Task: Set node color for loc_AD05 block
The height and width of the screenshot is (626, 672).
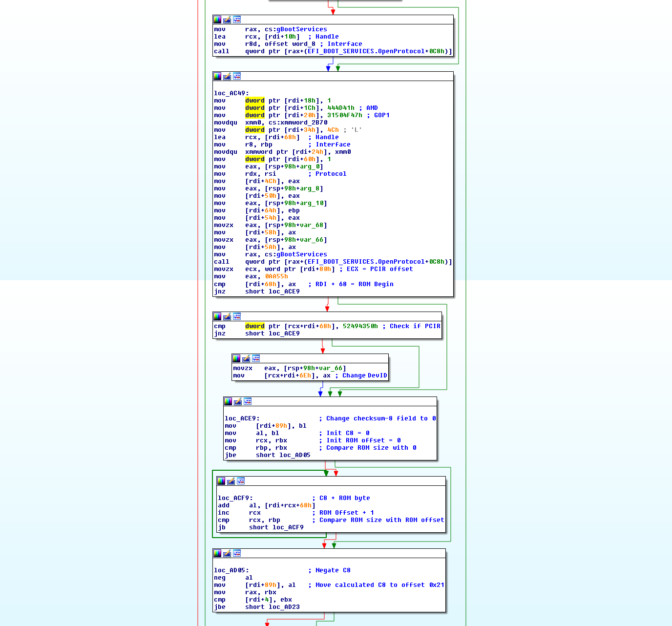Action: (217, 553)
